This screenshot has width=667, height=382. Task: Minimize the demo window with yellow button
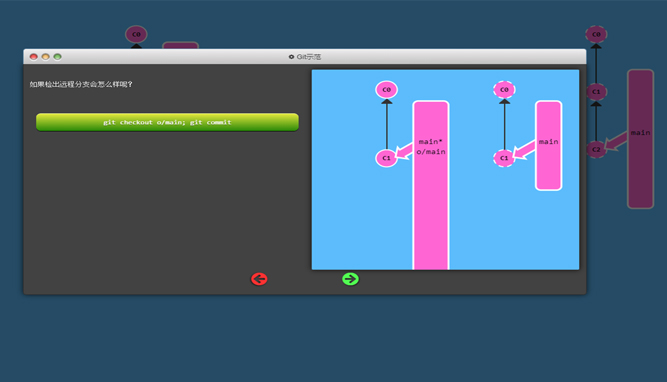(46, 57)
